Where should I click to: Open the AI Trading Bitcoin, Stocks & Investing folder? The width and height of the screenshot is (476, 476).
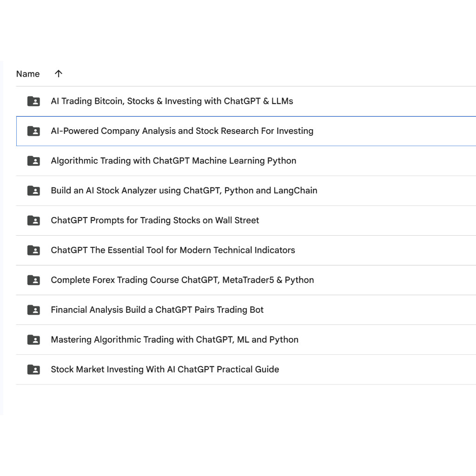tap(172, 101)
